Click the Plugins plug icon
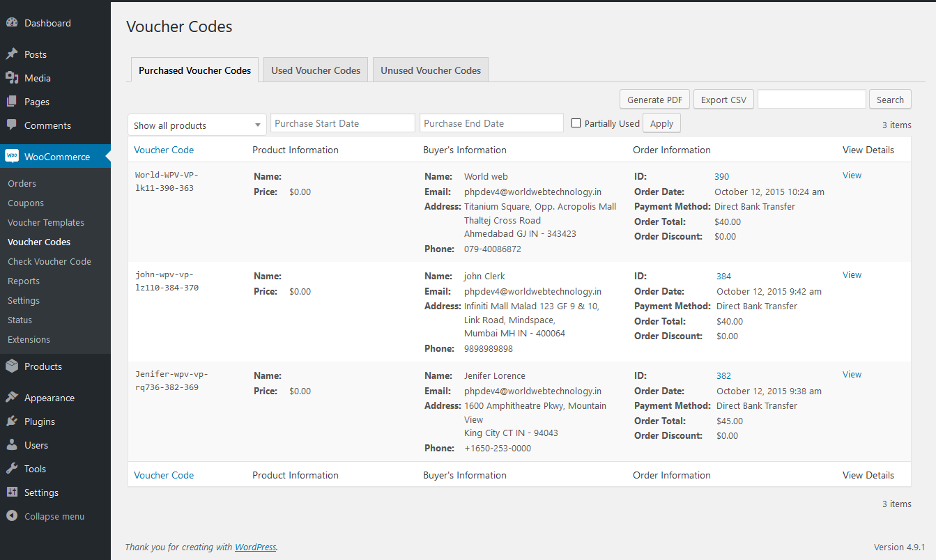The width and height of the screenshot is (936, 560). [x=12, y=421]
